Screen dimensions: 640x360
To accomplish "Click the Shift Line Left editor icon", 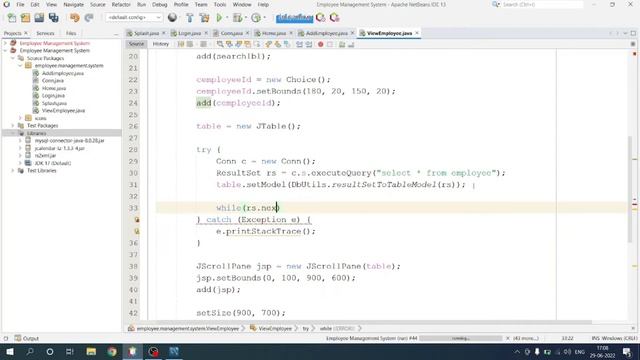I will 299,44.
